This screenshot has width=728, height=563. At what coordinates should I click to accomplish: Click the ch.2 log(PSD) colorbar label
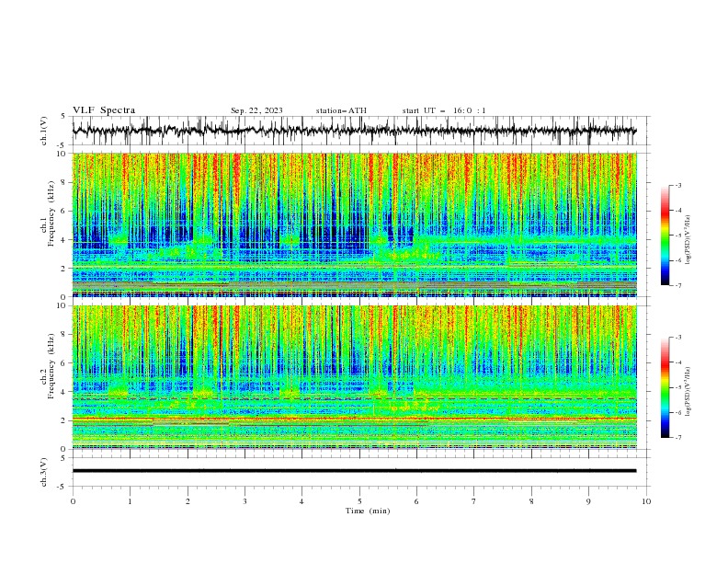(x=688, y=391)
